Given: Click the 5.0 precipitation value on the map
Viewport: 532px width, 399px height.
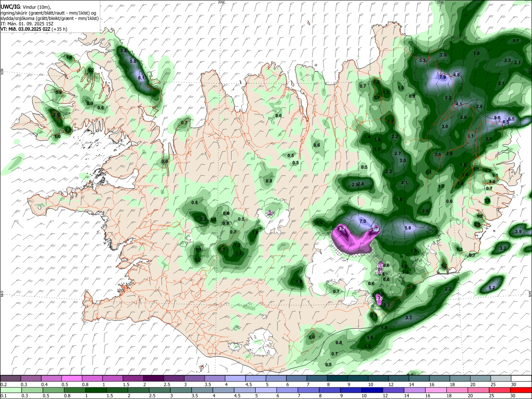Looking at the screenshot, I should coord(133,61).
